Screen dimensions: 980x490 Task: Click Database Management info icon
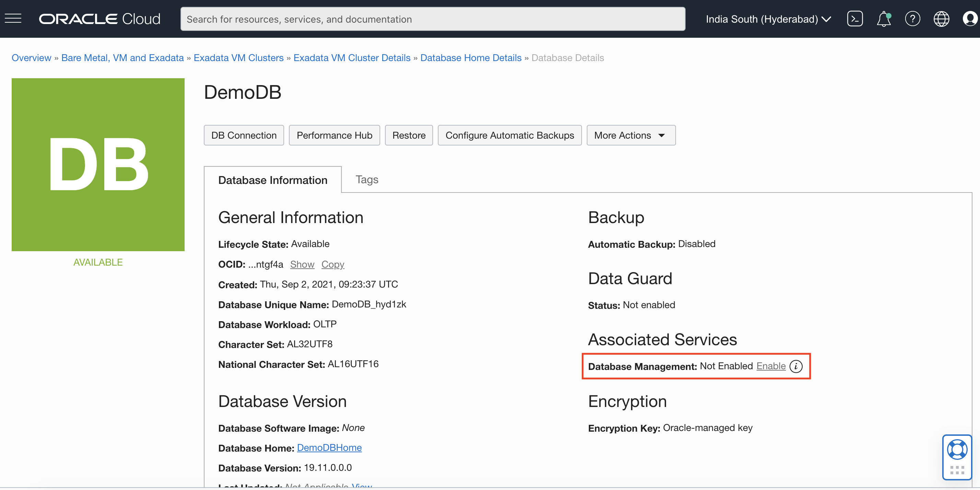pyautogui.click(x=796, y=366)
